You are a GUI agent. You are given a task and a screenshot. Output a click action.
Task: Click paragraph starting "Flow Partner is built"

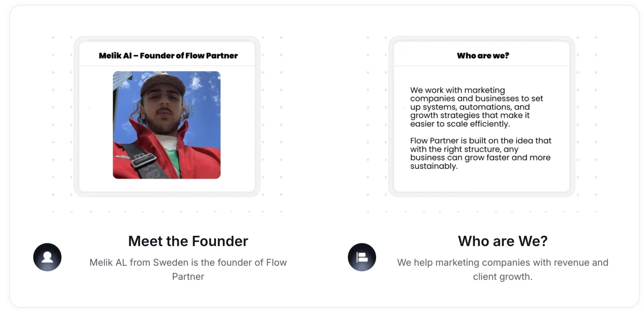point(480,153)
